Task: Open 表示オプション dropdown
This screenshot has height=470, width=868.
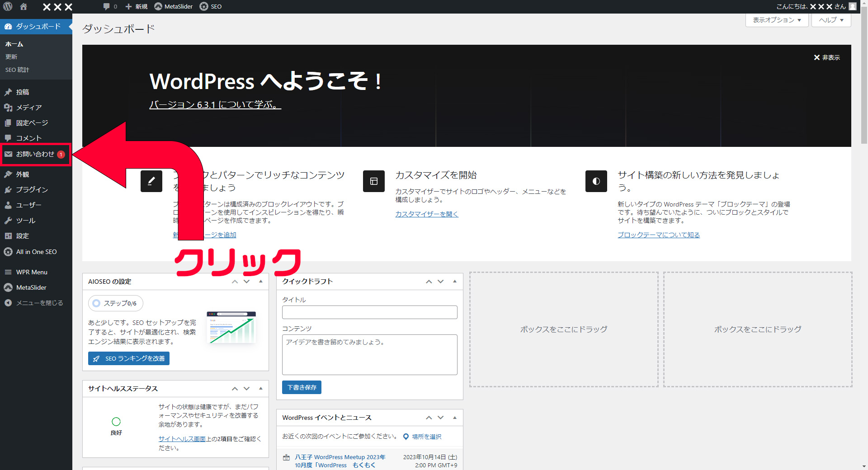Action: (x=777, y=20)
